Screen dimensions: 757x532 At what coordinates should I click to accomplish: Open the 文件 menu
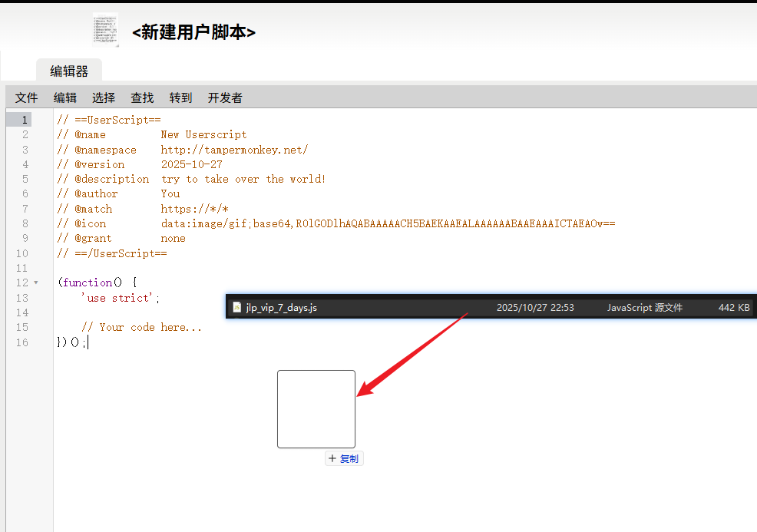[27, 97]
